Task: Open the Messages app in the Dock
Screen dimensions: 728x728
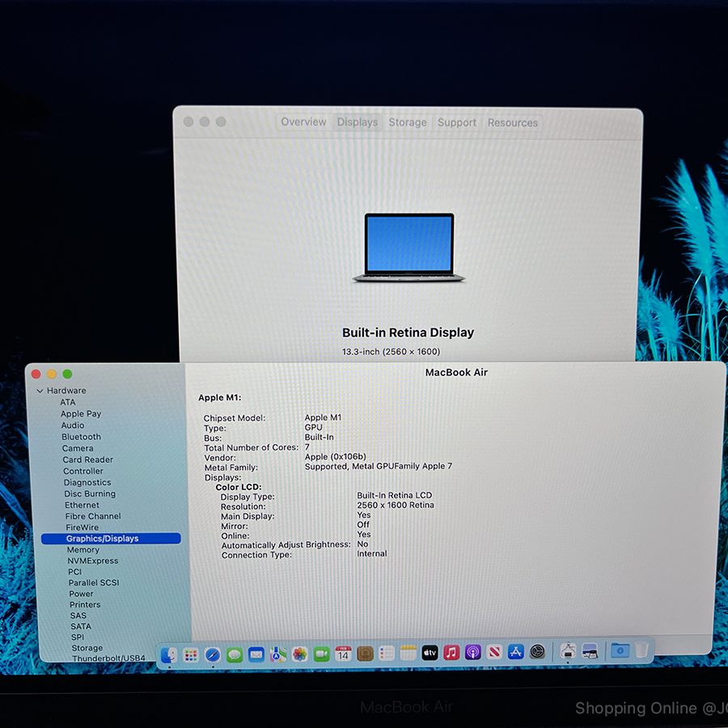Action: (x=235, y=655)
